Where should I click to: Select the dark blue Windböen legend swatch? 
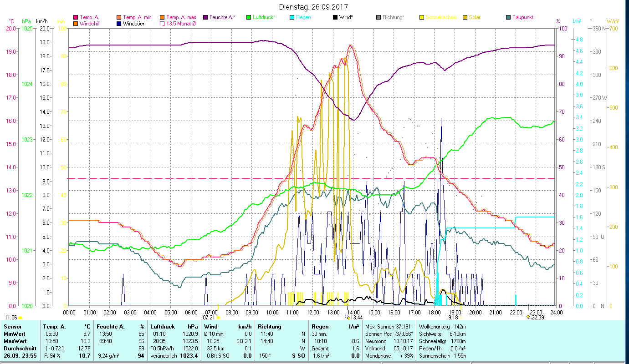119,24
